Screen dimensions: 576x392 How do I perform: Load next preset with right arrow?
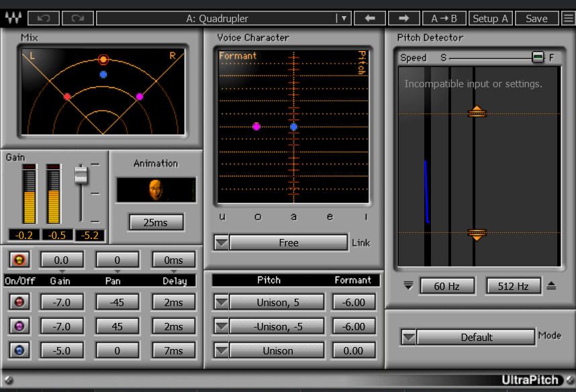(404, 18)
